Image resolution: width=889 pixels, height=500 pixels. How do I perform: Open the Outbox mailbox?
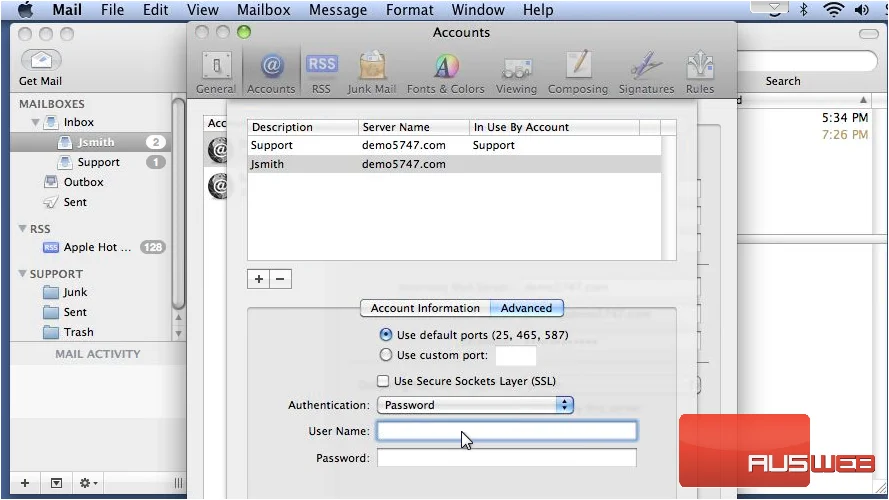(83, 182)
